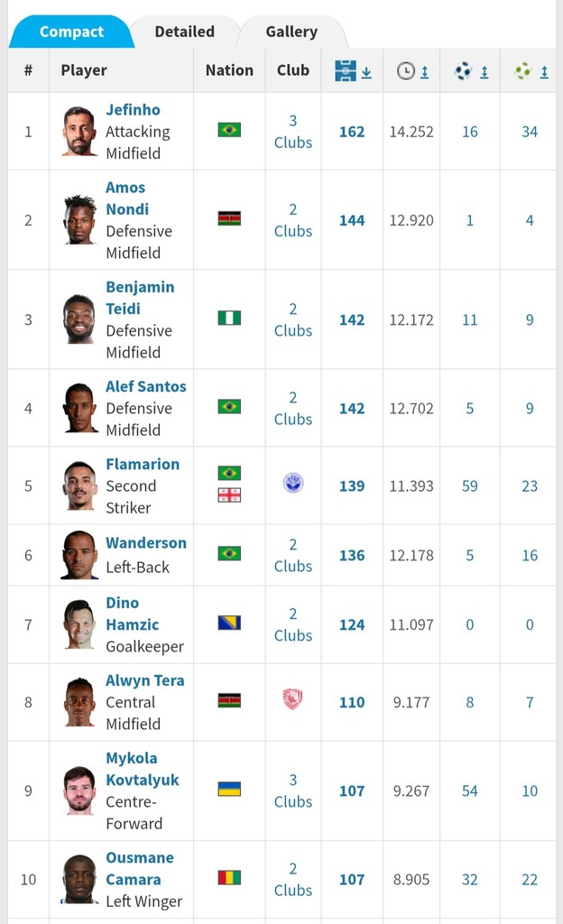Expand Ousmane Camara's 2 Clubs list

(292, 879)
